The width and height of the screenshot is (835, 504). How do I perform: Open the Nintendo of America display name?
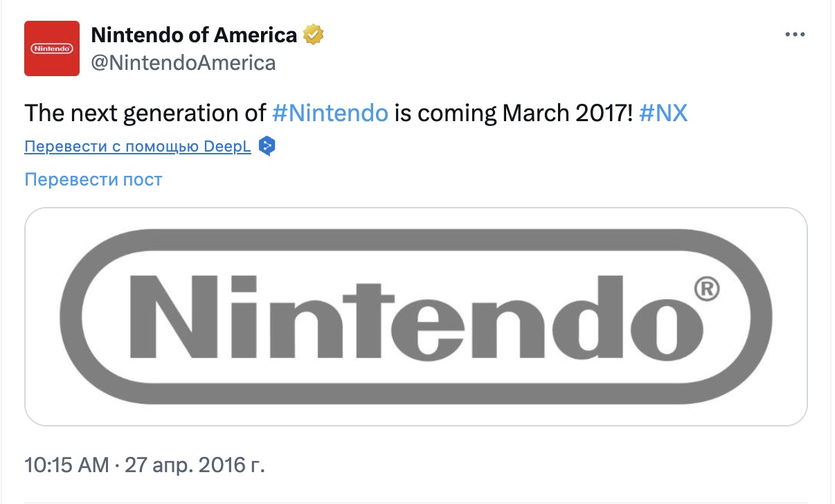(194, 34)
